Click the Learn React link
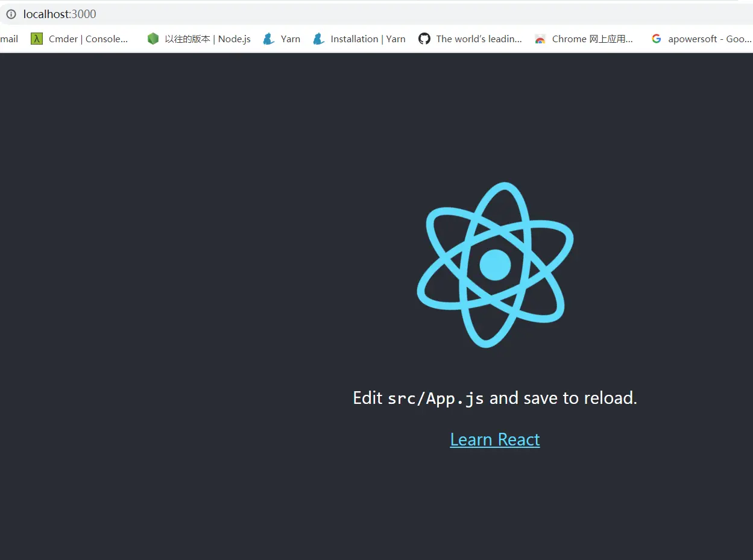753x560 pixels. pos(495,439)
